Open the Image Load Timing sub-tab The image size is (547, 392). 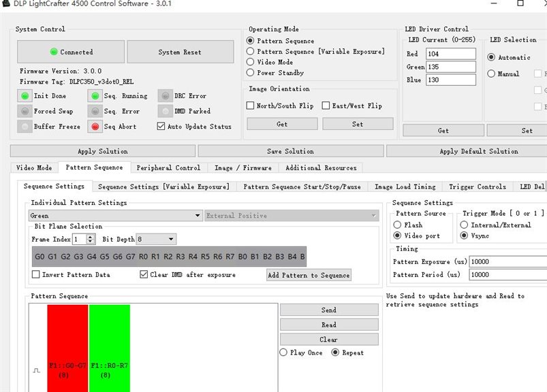[x=405, y=186]
